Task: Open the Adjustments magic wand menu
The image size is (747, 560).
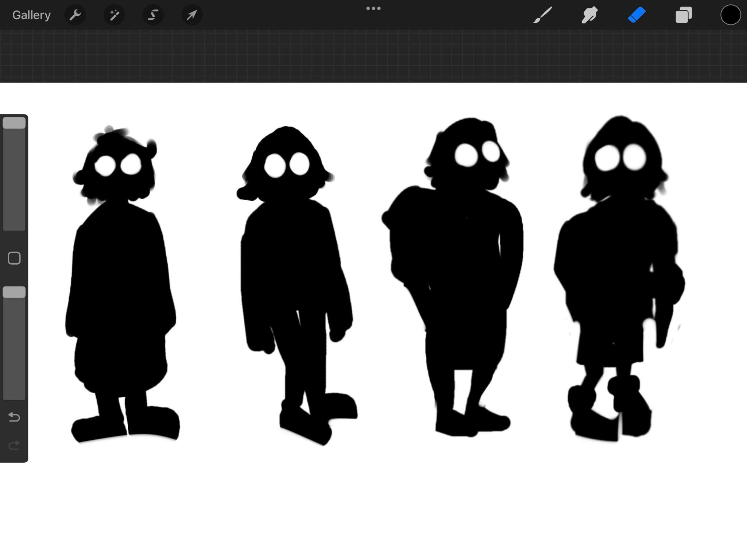Action: [114, 15]
